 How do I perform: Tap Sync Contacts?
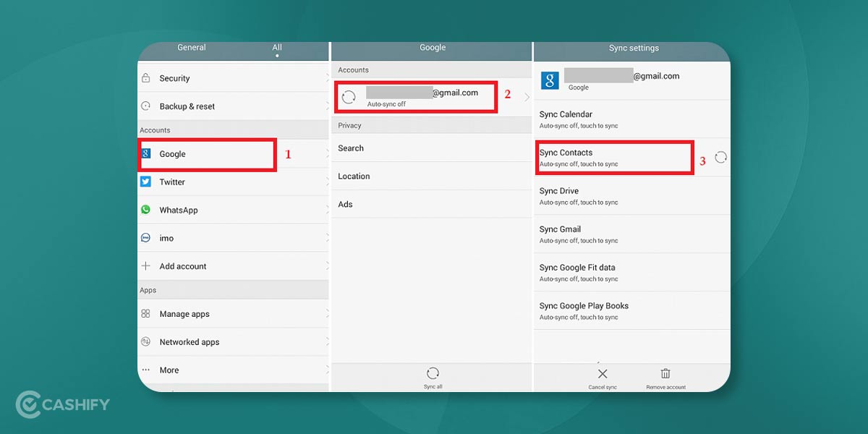point(631,158)
